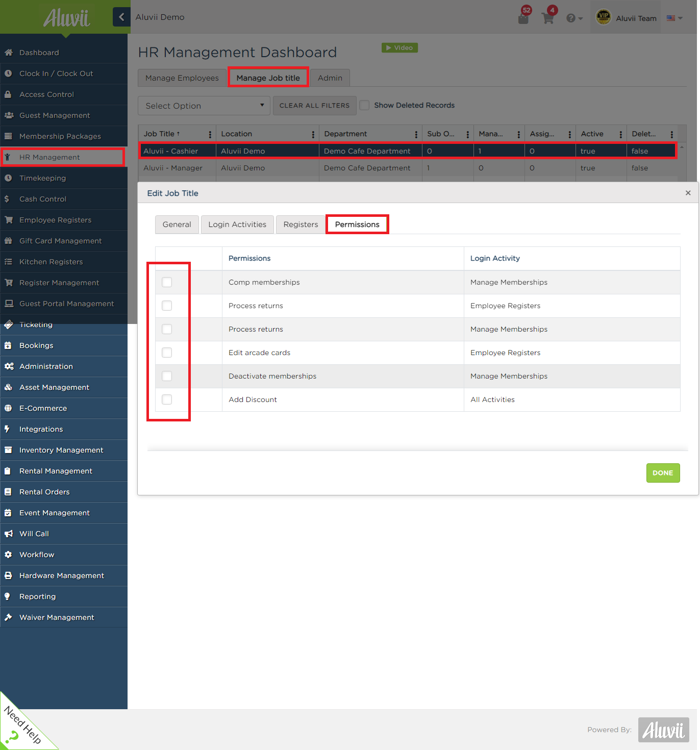The width and height of the screenshot is (700, 750).
Task: Click the VIP avatar badge icon
Action: click(604, 17)
